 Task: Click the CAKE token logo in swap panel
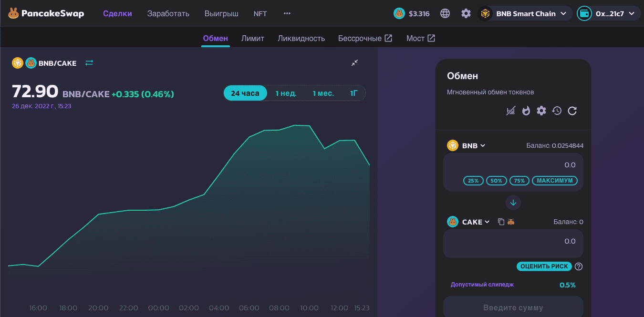pyautogui.click(x=453, y=222)
